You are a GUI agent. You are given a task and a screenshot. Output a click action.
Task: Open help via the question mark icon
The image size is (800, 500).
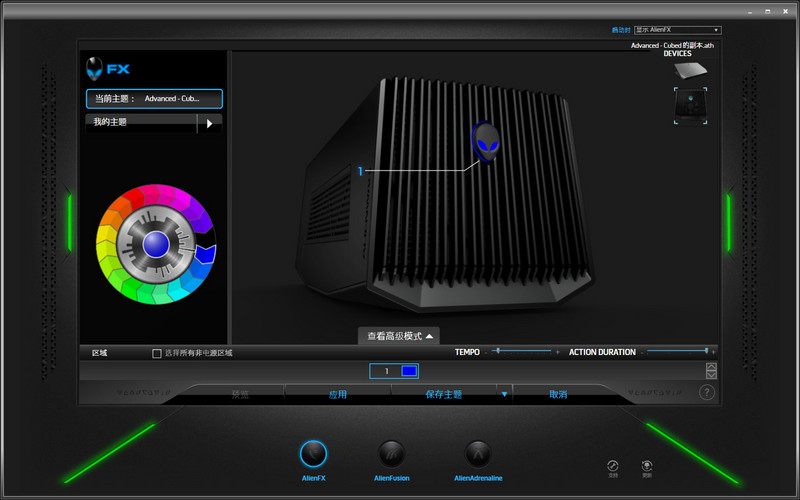tap(707, 393)
